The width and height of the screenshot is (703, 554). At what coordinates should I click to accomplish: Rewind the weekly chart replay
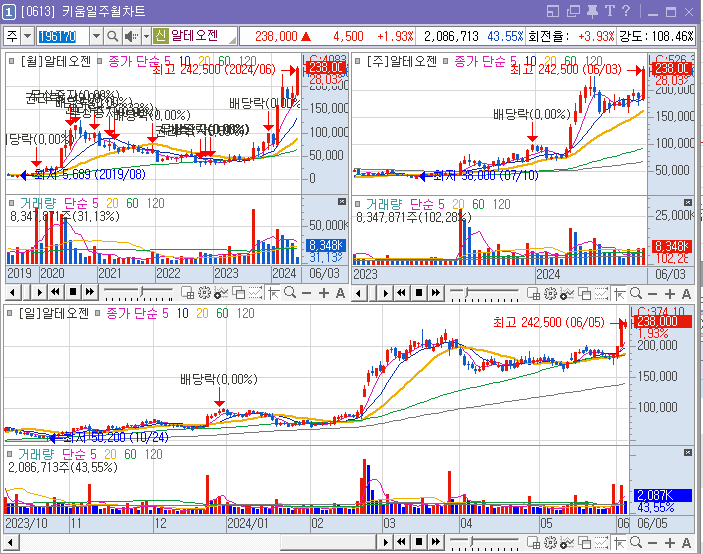[x=402, y=293]
